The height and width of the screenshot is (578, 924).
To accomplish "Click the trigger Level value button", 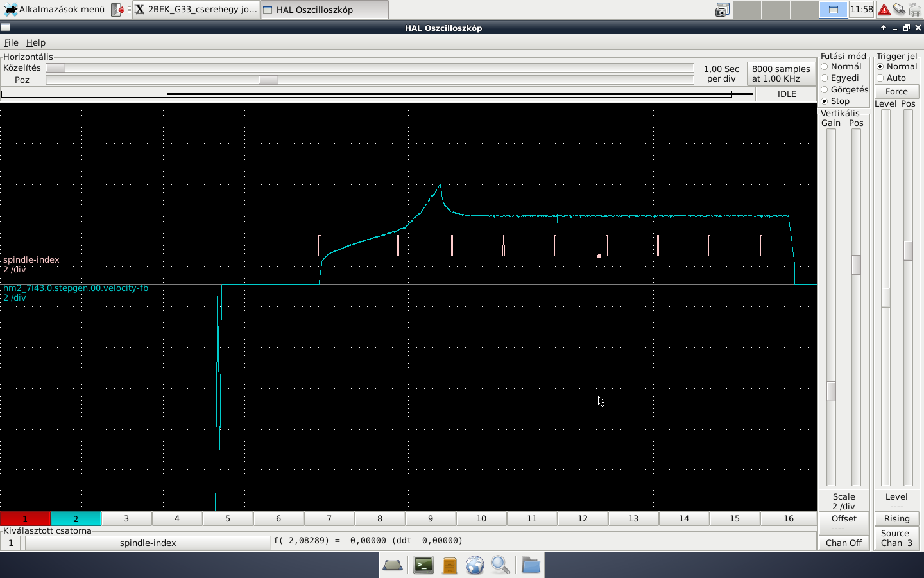I will pos(896,501).
